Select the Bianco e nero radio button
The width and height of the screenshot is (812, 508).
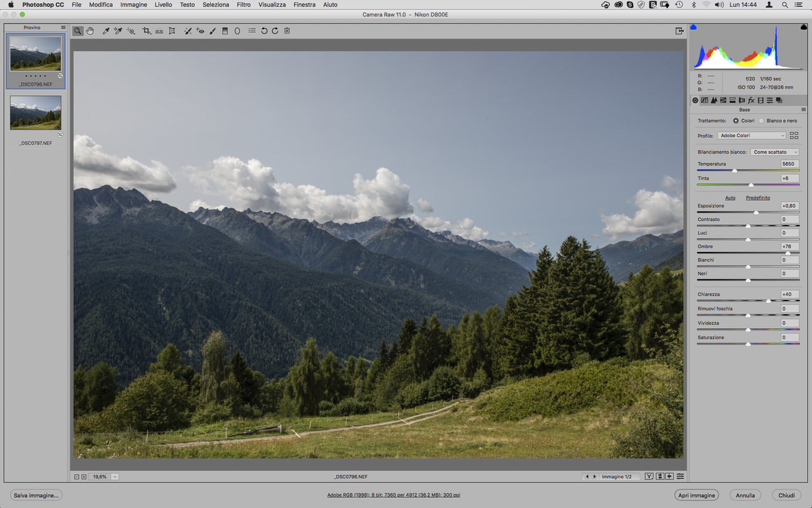point(761,121)
